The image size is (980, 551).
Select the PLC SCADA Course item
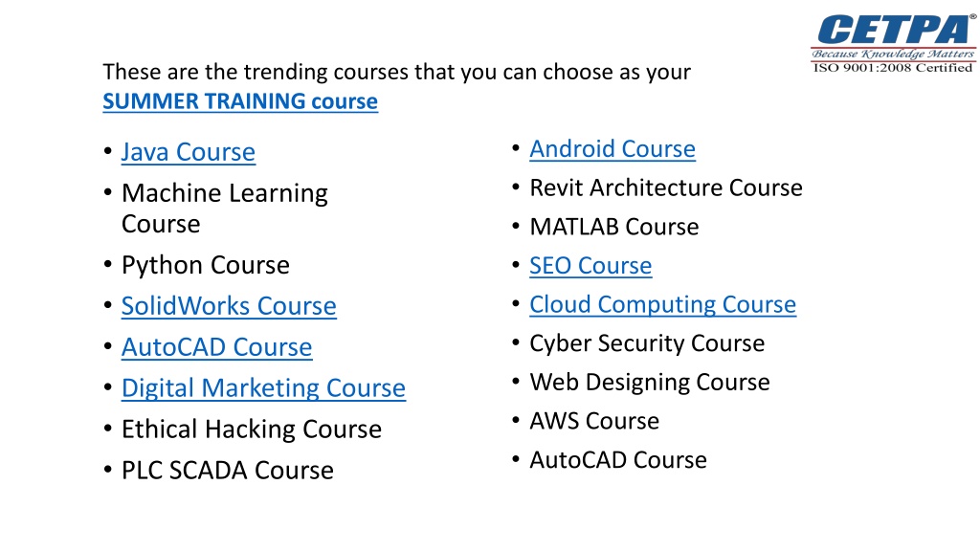228,471
